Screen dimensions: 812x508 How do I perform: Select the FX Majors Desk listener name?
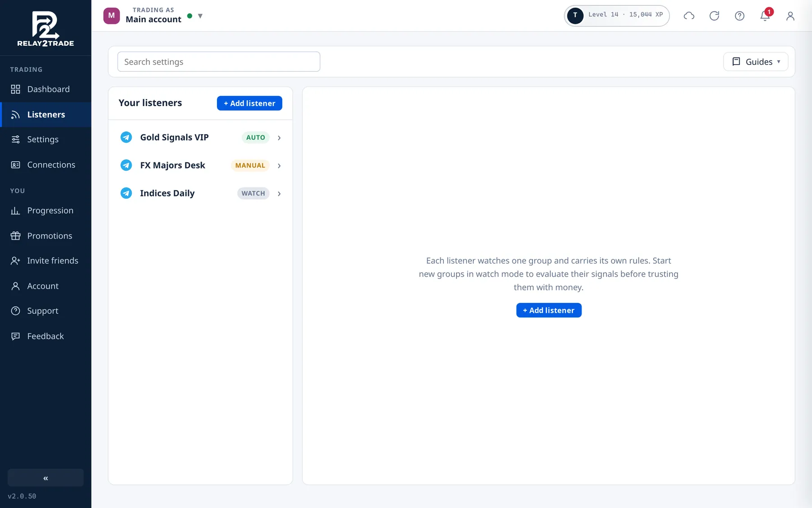tap(172, 165)
